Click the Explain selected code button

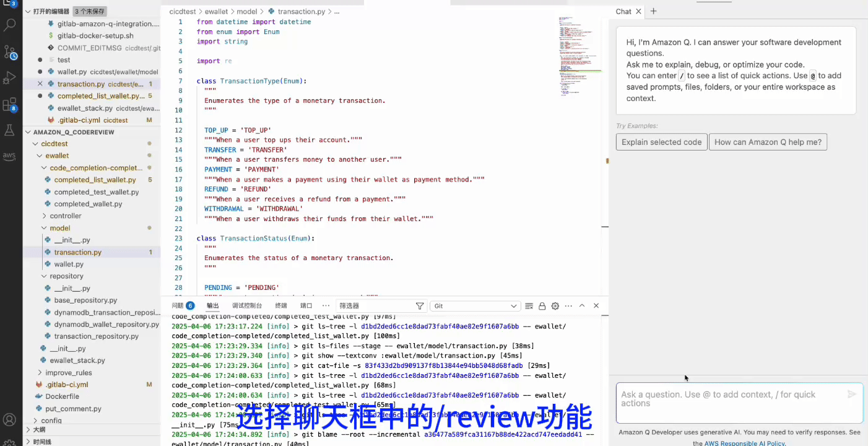click(661, 142)
